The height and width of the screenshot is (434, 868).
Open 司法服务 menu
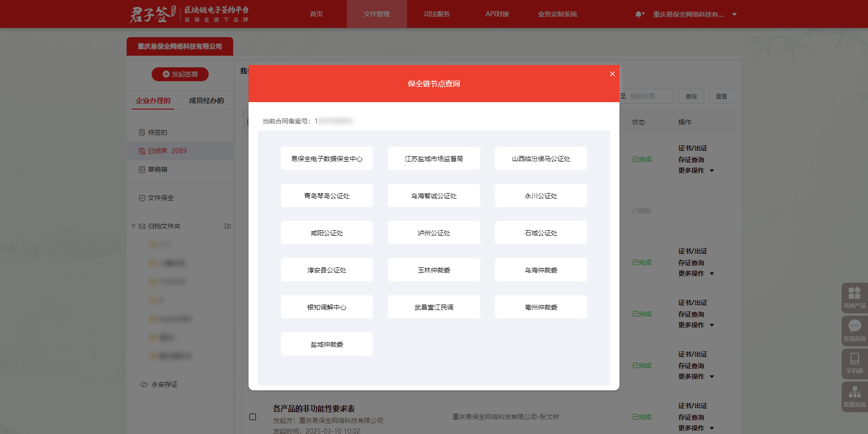click(437, 14)
